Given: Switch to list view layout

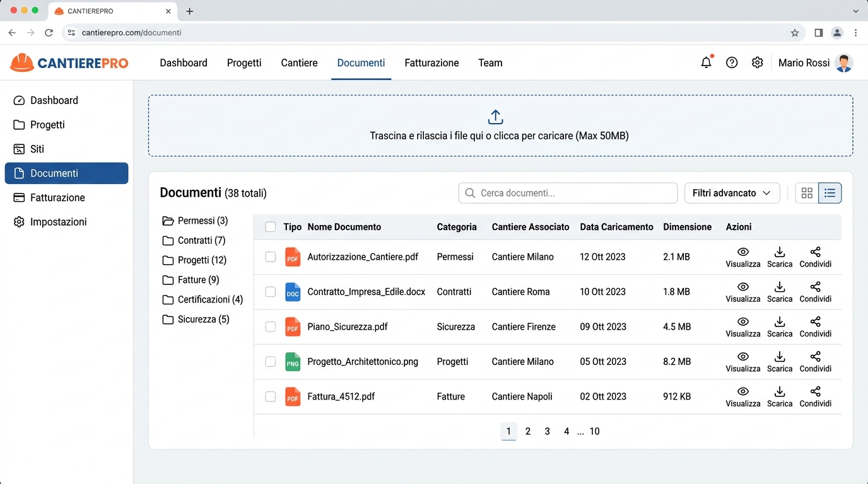Looking at the screenshot, I should 830,193.
